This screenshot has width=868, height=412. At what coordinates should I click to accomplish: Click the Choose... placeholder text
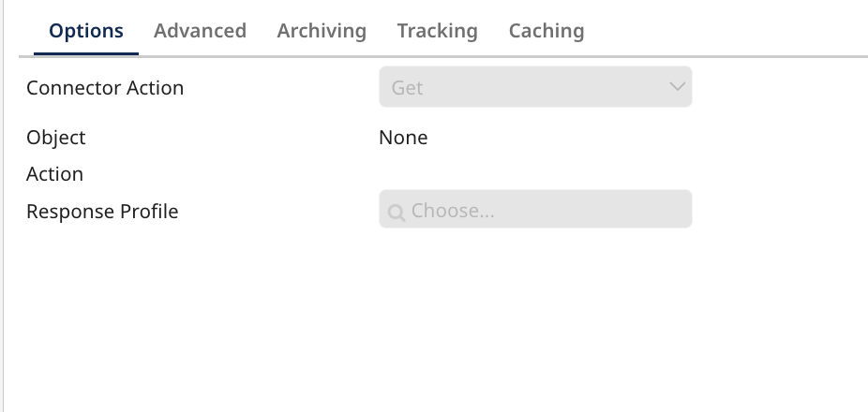[452, 211]
